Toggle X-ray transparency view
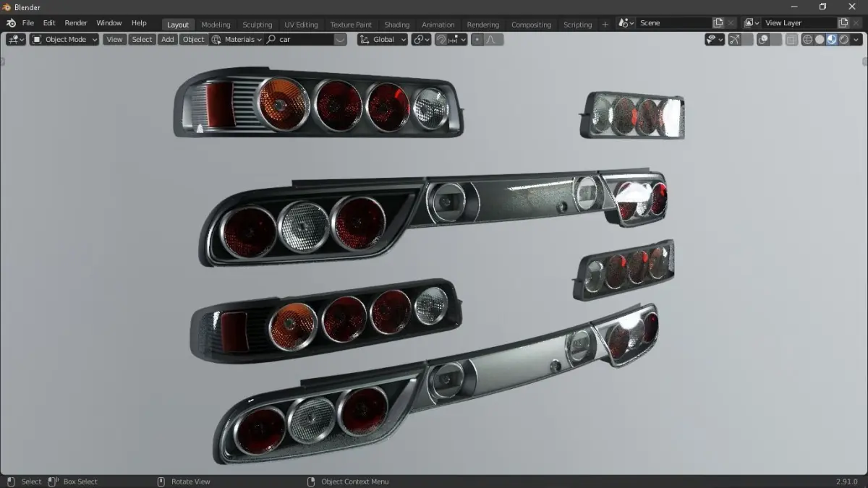Viewport: 868px width, 488px height. (792, 40)
